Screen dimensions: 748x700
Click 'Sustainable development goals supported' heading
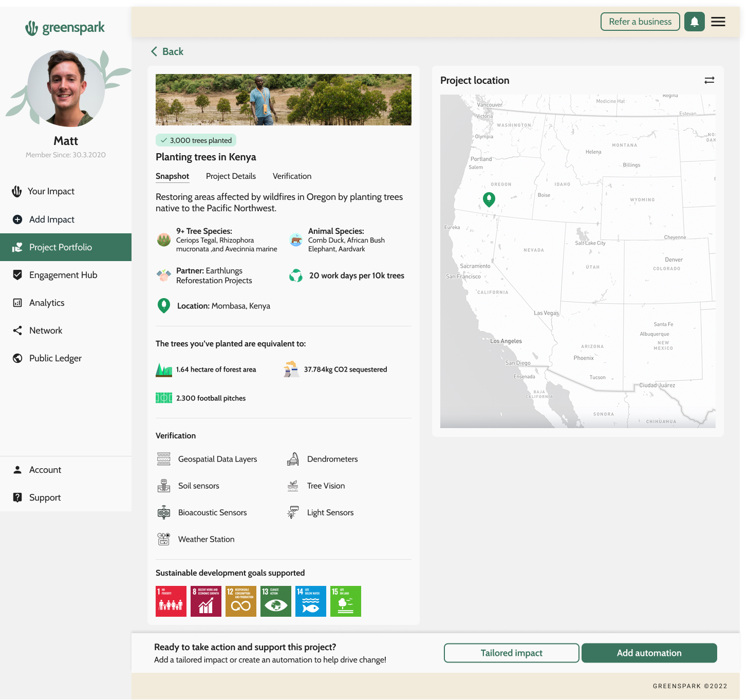[230, 573]
